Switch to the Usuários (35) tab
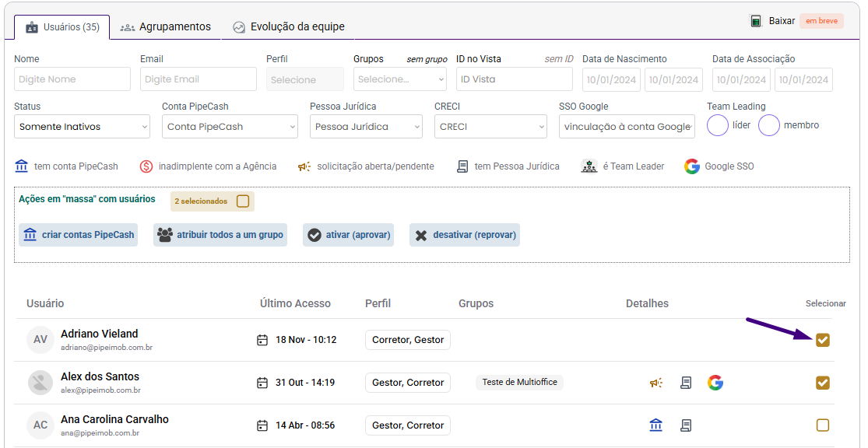The width and height of the screenshot is (868, 448). click(62, 27)
